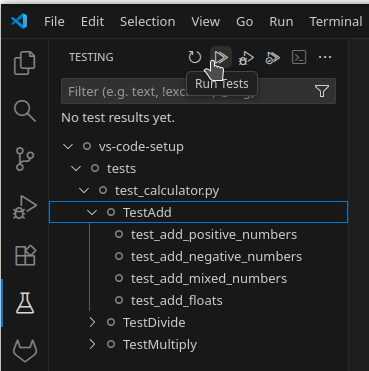Open the Go menu
The width and height of the screenshot is (369, 371).
245,22
